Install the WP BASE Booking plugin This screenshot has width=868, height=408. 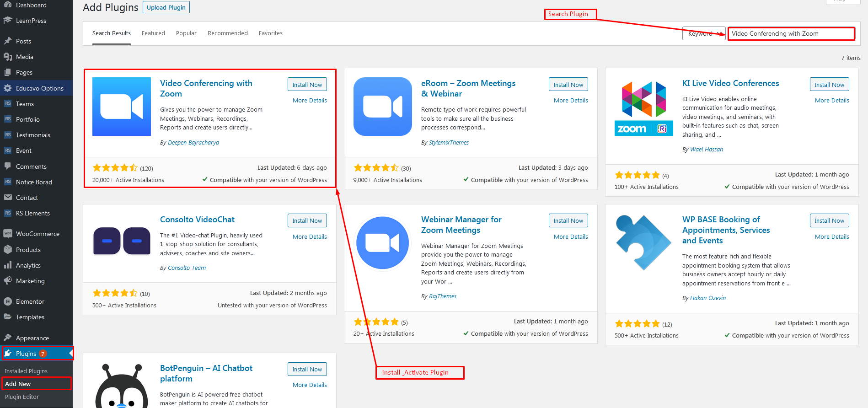point(830,220)
